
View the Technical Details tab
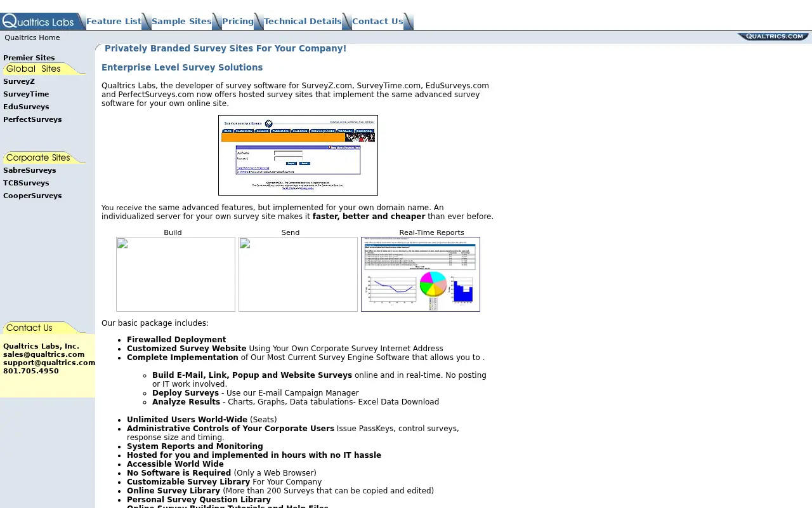point(303,21)
